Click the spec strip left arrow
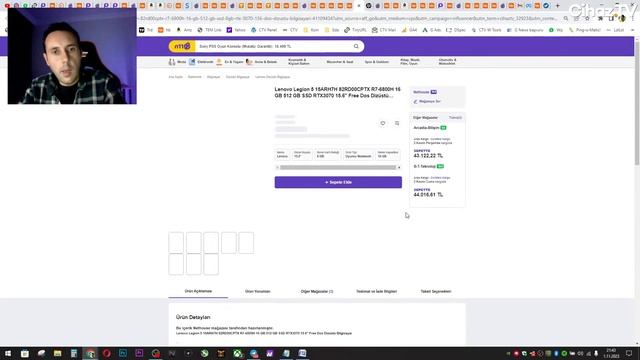Screen dimensions: 640x360 (x=277, y=167)
